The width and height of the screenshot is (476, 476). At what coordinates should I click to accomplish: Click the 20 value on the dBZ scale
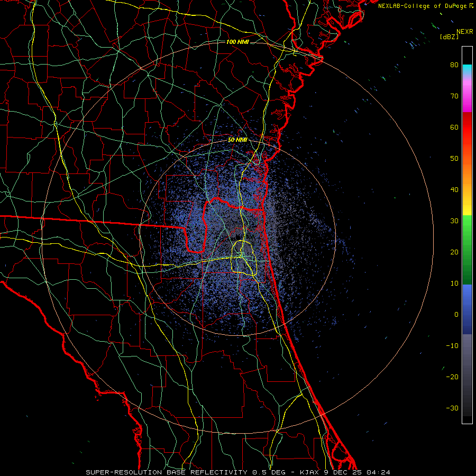454,252
